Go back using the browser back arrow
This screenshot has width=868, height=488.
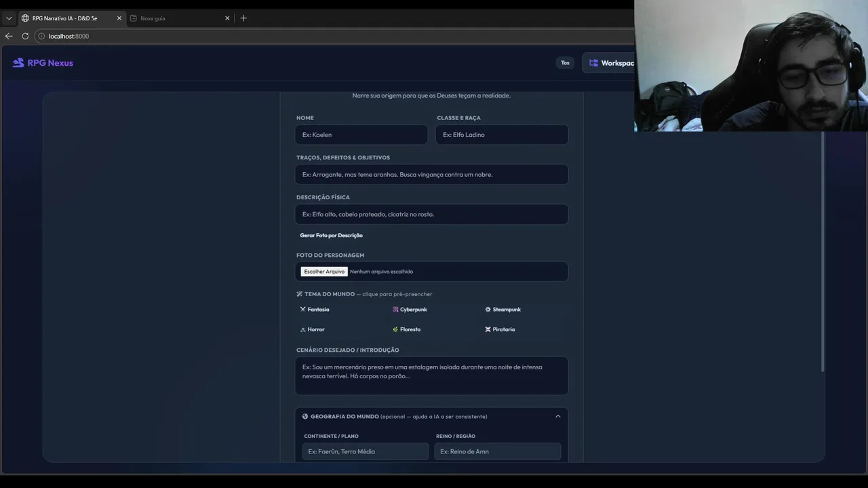tap(9, 36)
